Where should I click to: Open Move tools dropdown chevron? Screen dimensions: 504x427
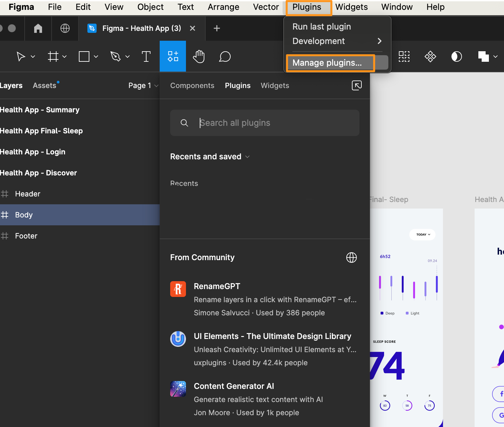coord(33,56)
